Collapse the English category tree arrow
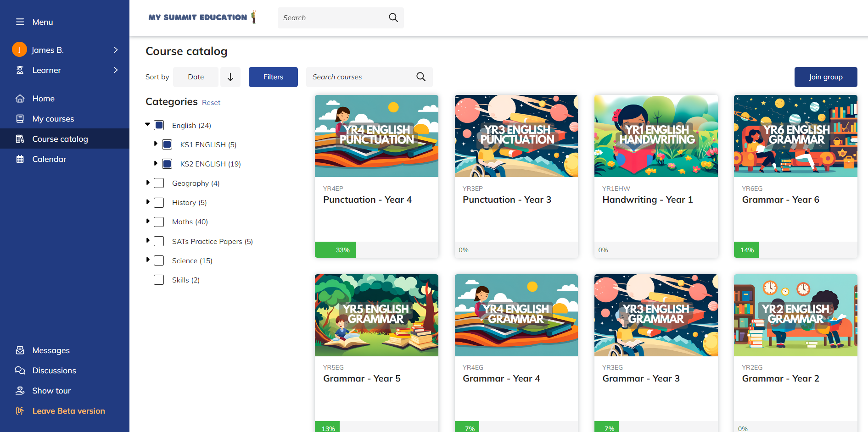868x432 pixels. [x=147, y=124]
